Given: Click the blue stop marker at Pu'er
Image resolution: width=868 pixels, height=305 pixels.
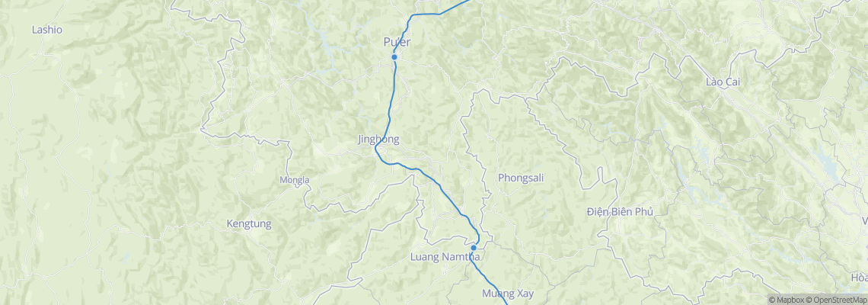Looking at the screenshot, I should pos(394,57).
